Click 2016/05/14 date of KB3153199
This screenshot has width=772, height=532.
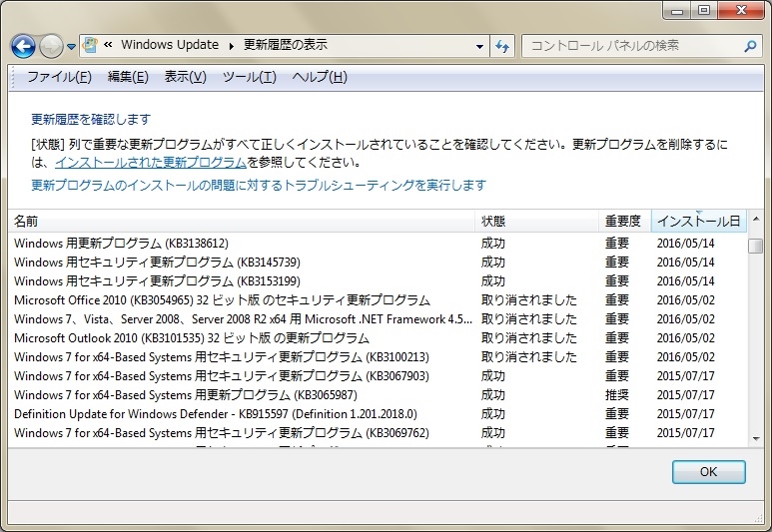(685, 281)
